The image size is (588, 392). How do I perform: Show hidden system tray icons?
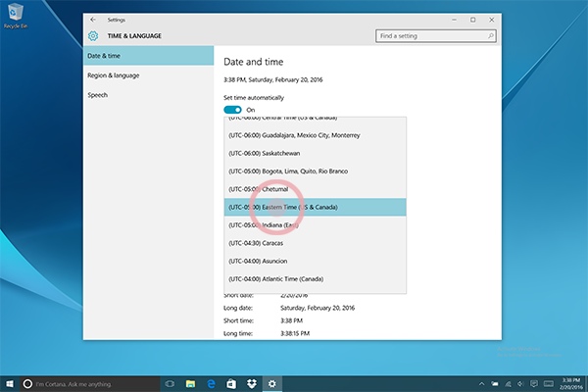pyautogui.click(x=481, y=384)
